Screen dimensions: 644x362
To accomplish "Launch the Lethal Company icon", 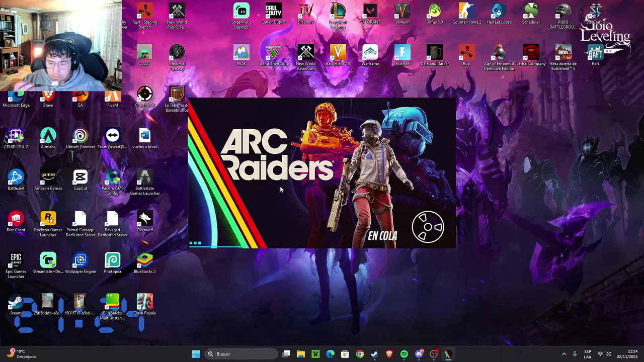I will (x=531, y=55).
